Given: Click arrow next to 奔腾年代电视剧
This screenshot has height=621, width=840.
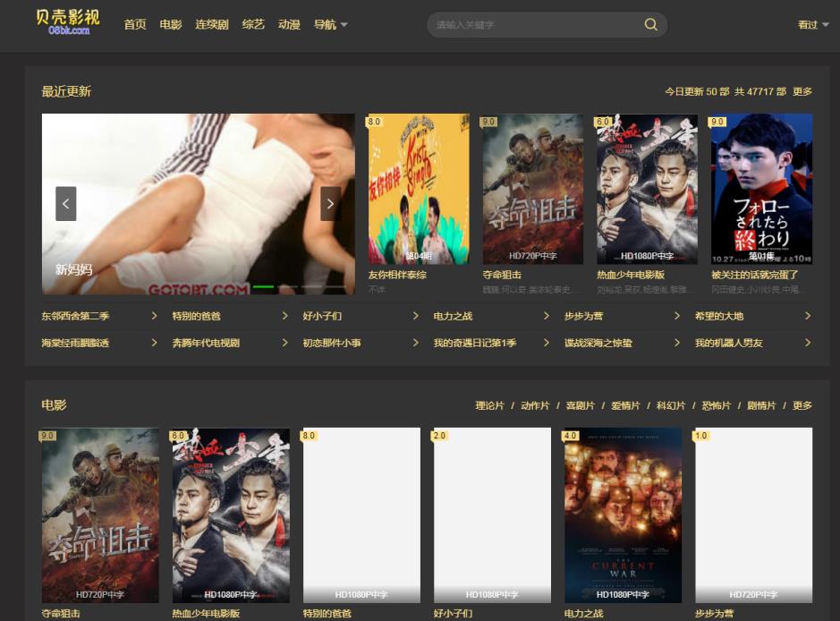Looking at the screenshot, I should point(285,343).
